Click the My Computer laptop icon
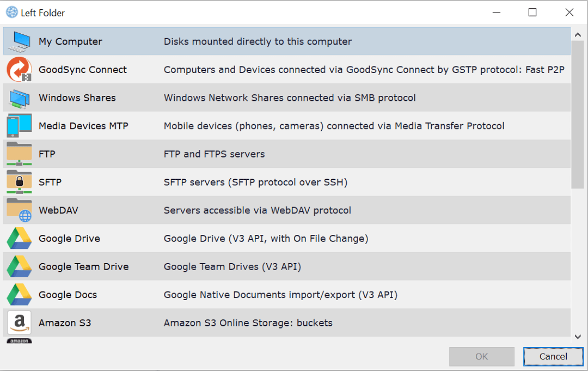588x371 pixels. [20, 41]
